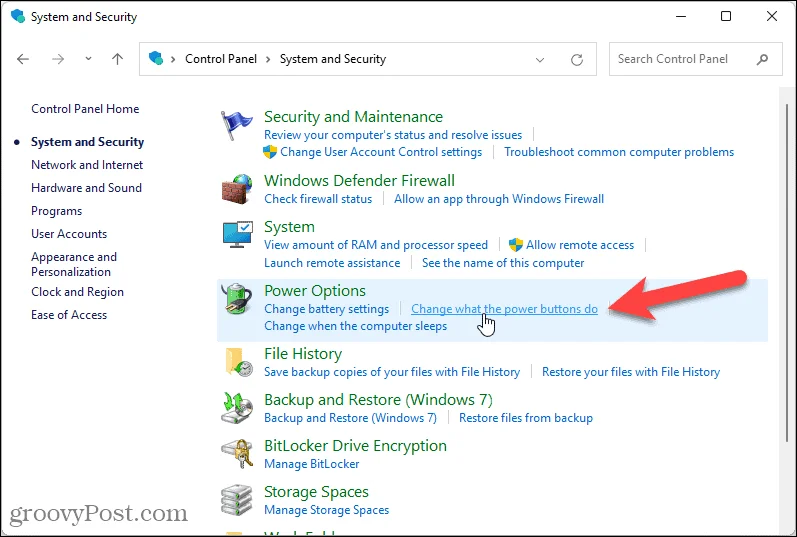Viewport: 797px width, 537px height.
Task: View amount of RAM and processor speed
Action: pyautogui.click(x=376, y=245)
